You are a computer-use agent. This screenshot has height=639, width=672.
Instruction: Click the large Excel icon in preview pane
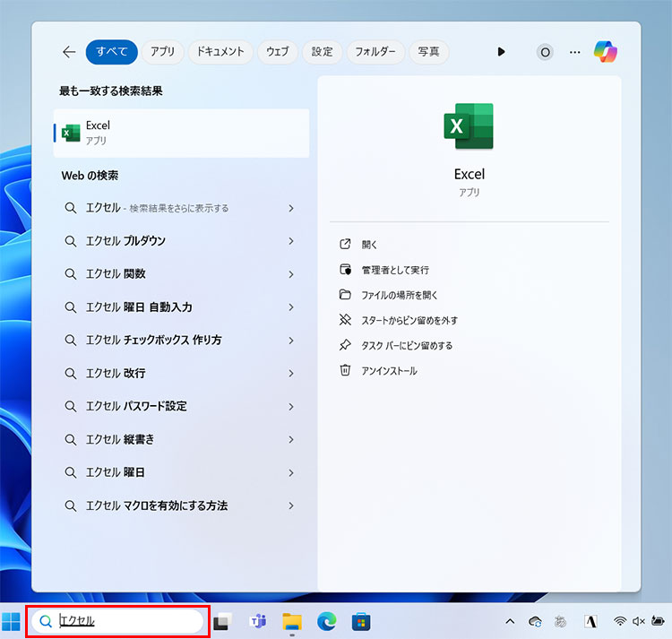(469, 126)
